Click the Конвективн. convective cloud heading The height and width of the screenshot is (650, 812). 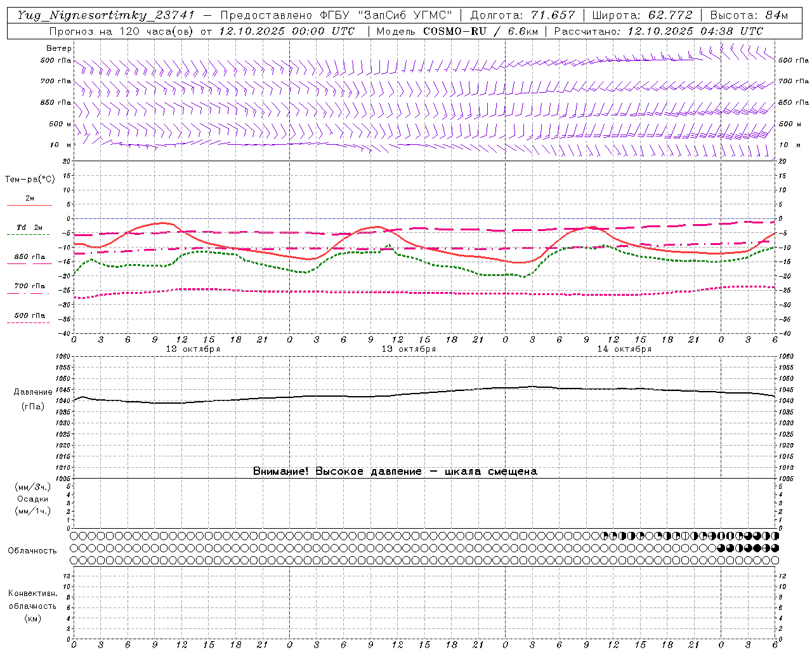tap(32, 594)
